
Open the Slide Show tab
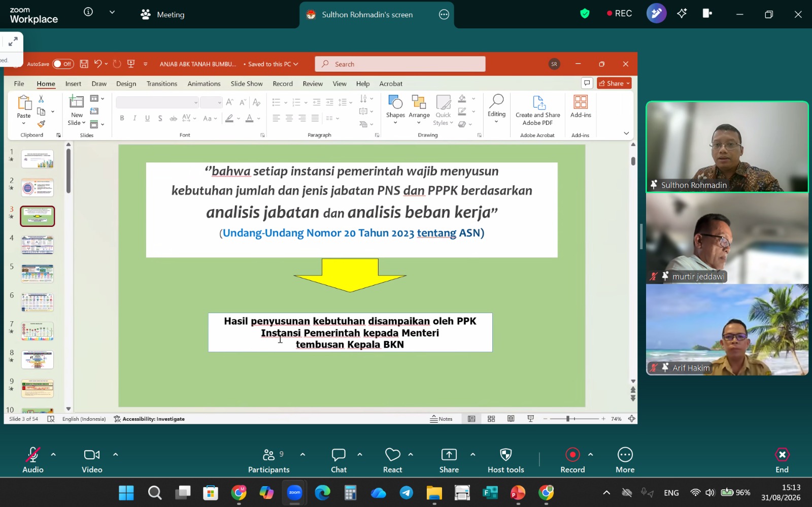247,84
